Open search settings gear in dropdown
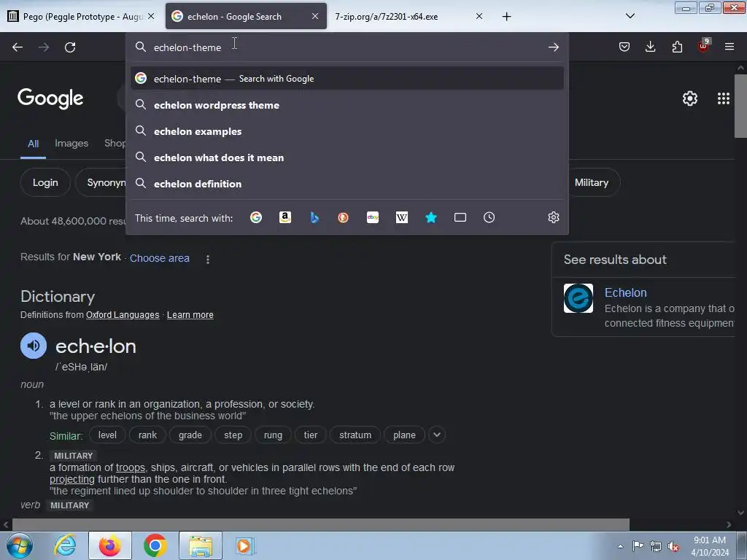 553,217
